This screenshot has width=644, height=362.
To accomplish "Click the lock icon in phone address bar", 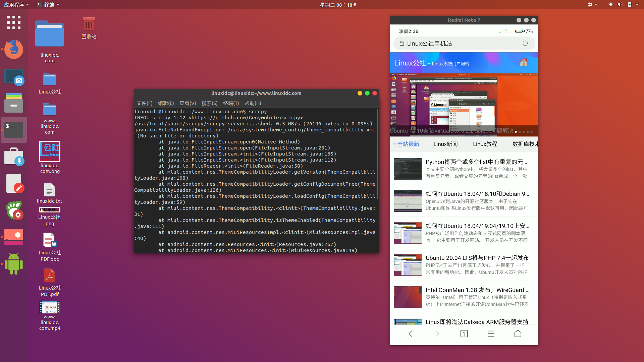I will click(401, 43).
